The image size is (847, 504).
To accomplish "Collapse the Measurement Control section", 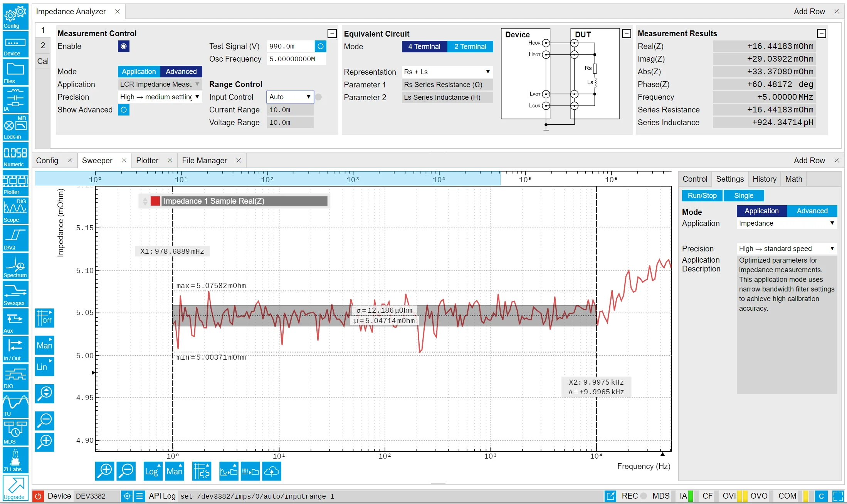I will click(x=332, y=33).
